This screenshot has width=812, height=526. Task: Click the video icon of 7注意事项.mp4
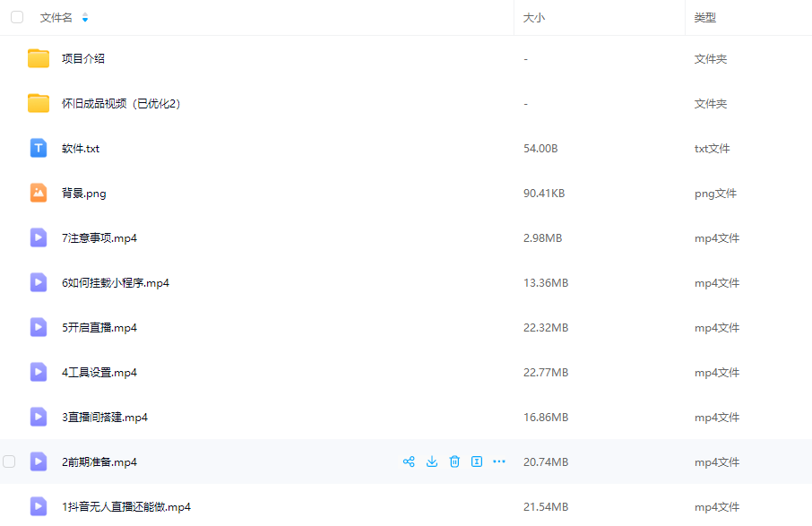[x=39, y=237]
